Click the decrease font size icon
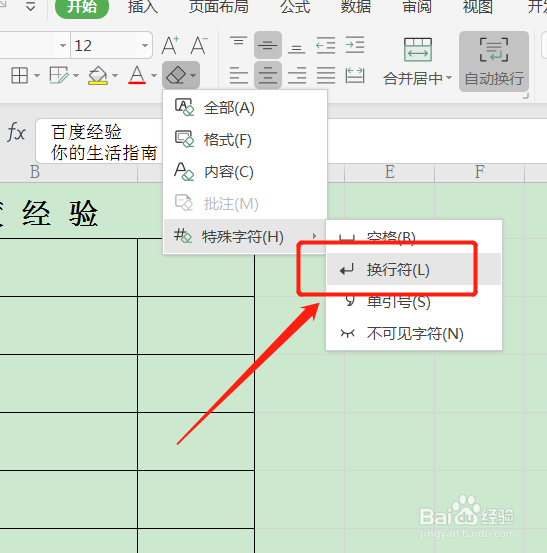547x553 pixels. click(199, 45)
